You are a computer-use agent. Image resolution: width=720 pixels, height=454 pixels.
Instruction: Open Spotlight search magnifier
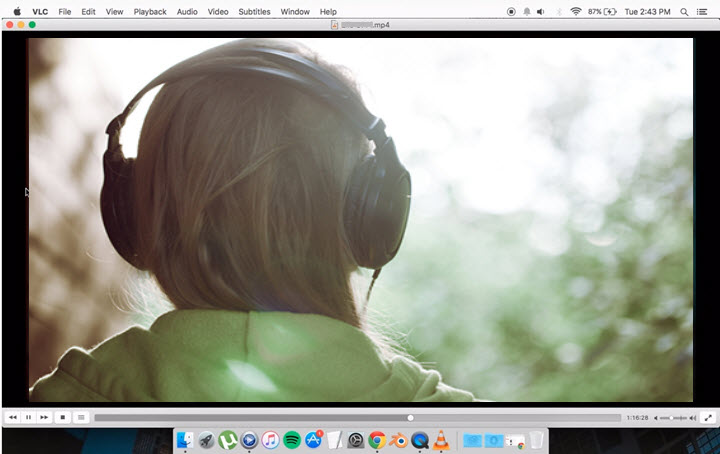pos(684,12)
